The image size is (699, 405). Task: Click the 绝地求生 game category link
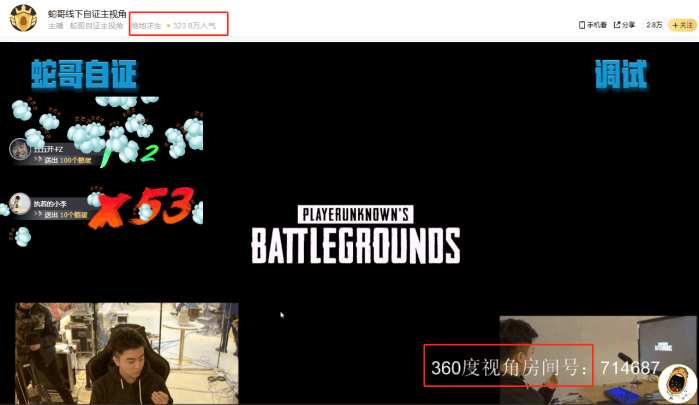[145, 25]
